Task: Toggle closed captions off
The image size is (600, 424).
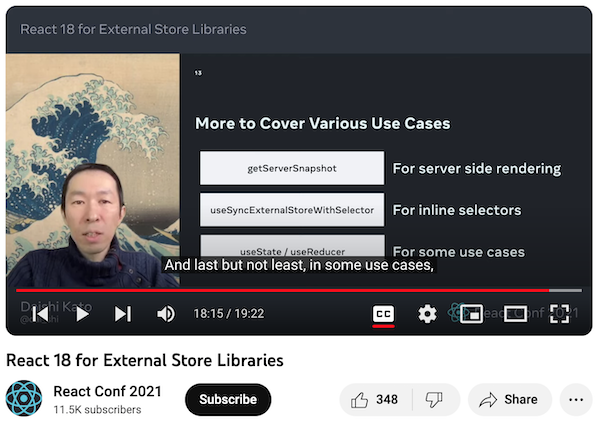Action: pos(383,314)
